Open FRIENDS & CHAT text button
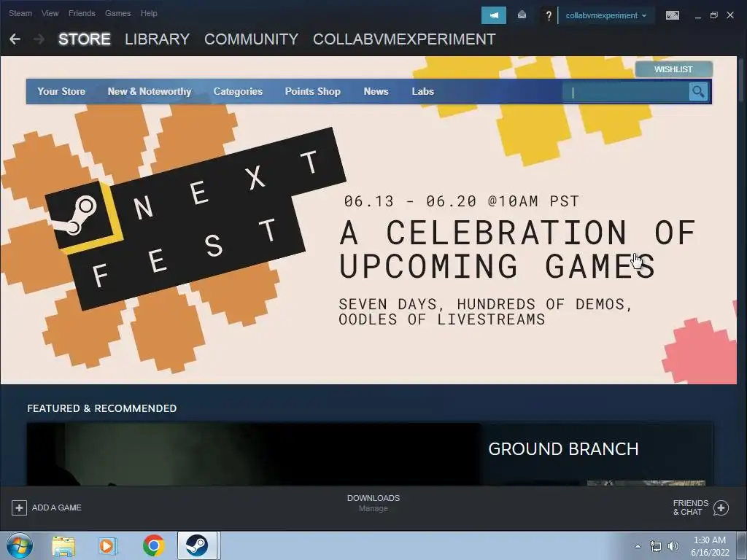 (690, 507)
